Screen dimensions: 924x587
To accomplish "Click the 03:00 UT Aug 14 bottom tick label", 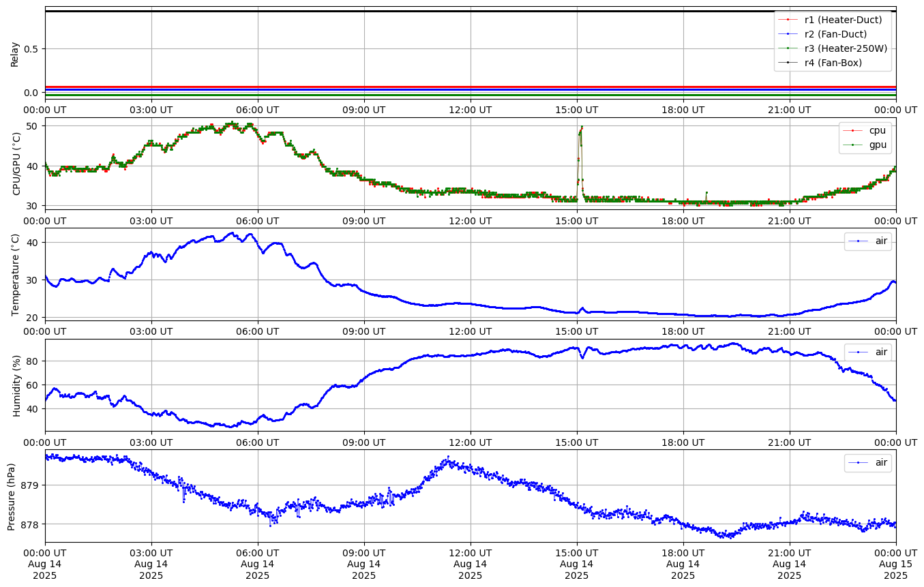I will (x=151, y=564).
